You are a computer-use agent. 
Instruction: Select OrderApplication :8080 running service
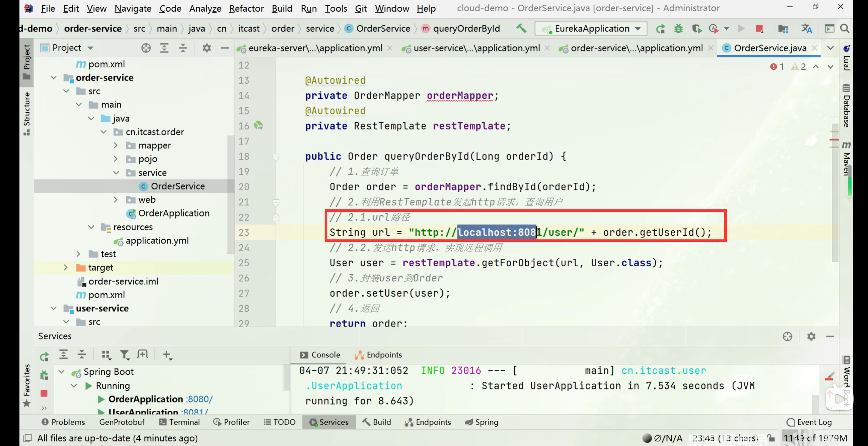coord(145,399)
